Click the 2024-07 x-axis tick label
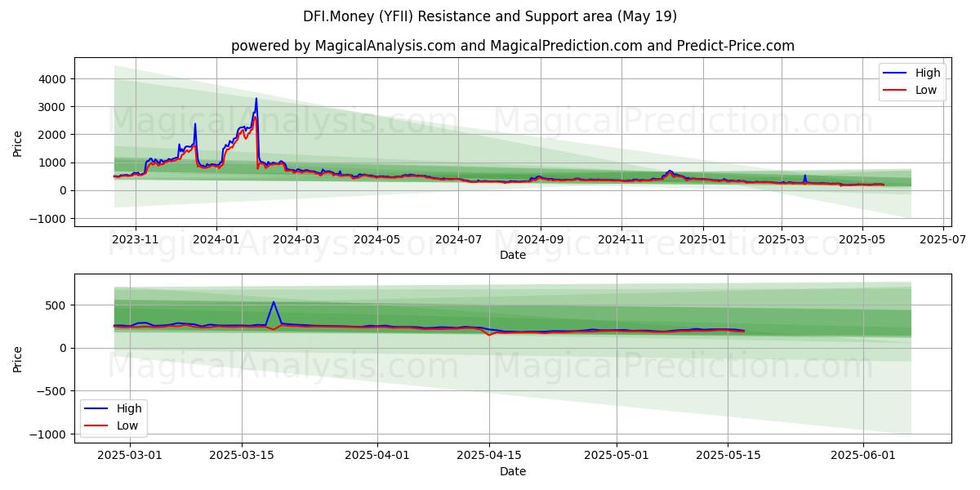 [457, 240]
